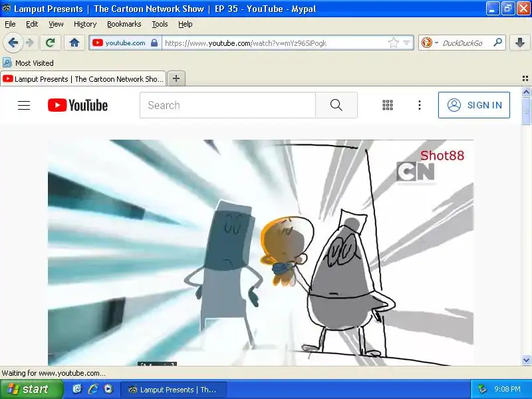
Task: Launch Windows Media Player quick launch icon
Action: [x=108, y=389]
